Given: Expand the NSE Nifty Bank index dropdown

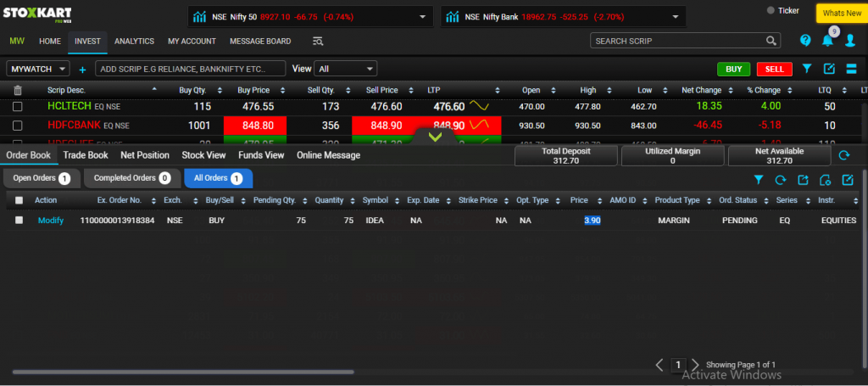Looking at the screenshot, I should tap(676, 17).
